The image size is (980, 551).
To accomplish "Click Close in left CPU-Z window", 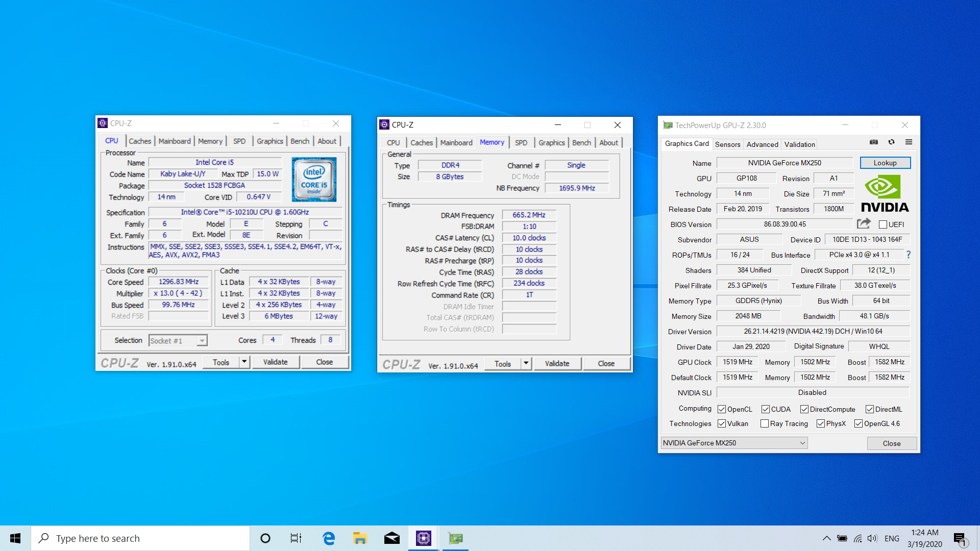I will point(325,362).
